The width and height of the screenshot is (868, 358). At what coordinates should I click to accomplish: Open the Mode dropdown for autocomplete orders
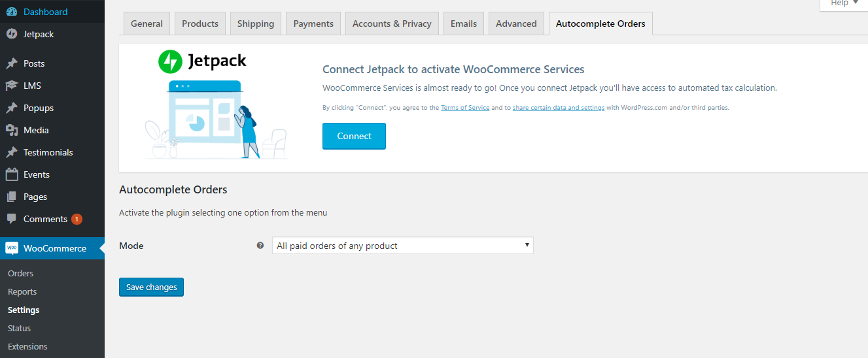(x=402, y=246)
